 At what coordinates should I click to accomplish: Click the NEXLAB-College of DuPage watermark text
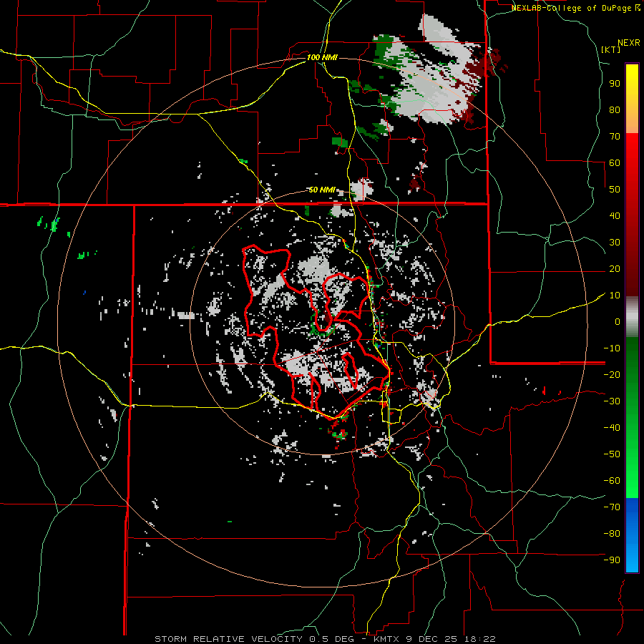pos(572,8)
